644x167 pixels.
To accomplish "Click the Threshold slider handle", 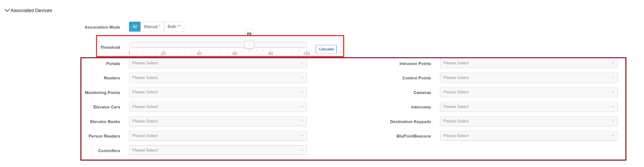I will coord(249,45).
